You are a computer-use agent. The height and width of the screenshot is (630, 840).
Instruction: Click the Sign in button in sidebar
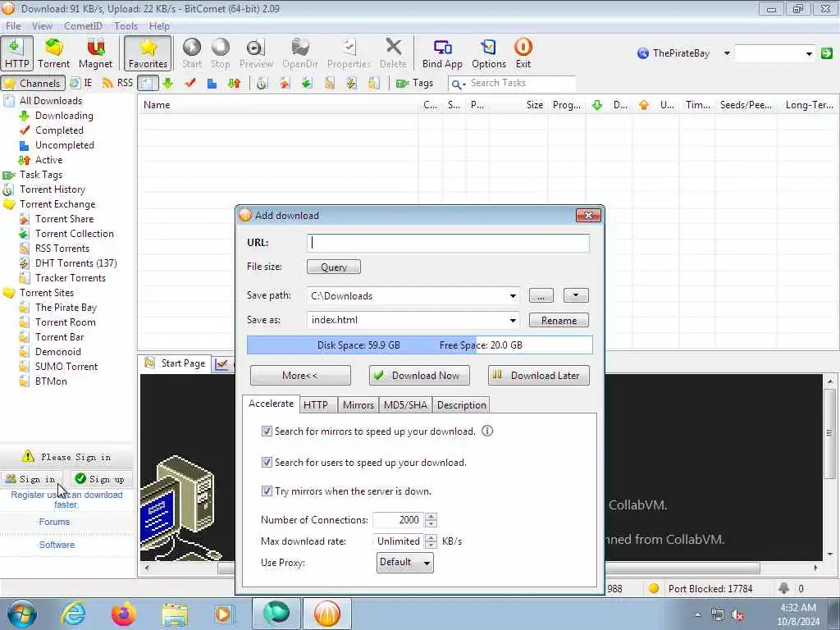pos(31,479)
